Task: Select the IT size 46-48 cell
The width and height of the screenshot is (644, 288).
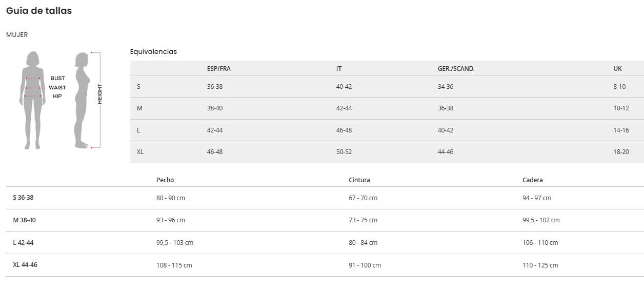Action: click(344, 130)
